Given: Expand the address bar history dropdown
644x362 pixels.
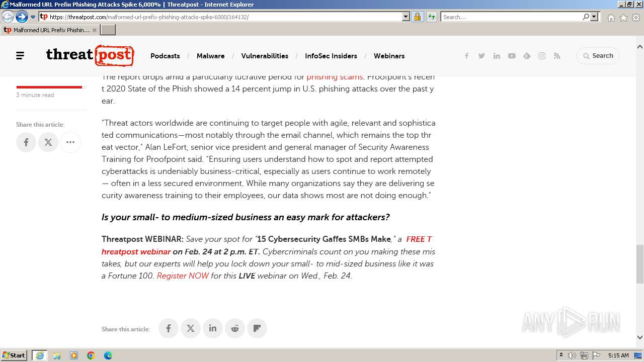Looking at the screenshot, I should click(406, 17).
